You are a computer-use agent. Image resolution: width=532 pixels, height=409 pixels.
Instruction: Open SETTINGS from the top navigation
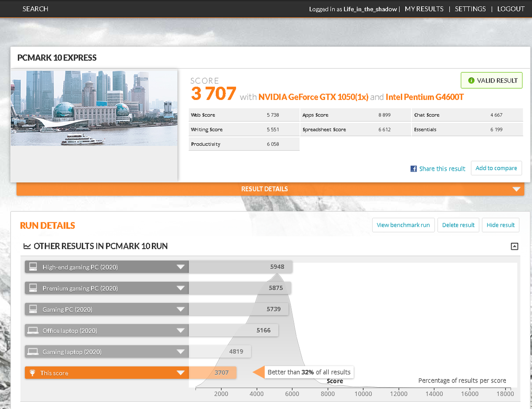pyautogui.click(x=470, y=9)
